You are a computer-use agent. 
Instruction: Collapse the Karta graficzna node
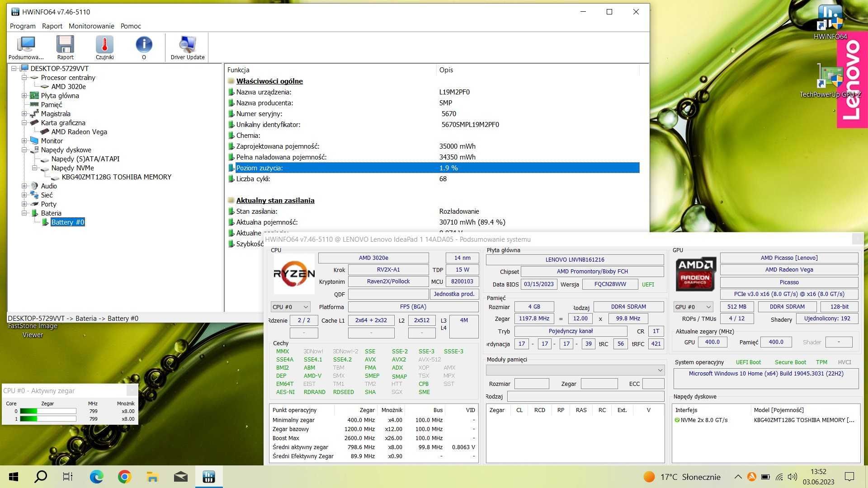click(x=24, y=123)
